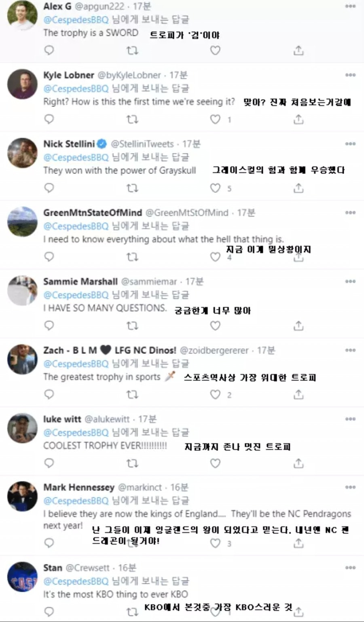Open Mark Hennessey's tweet options menu
This screenshot has height=622, width=364.
pos(350,487)
